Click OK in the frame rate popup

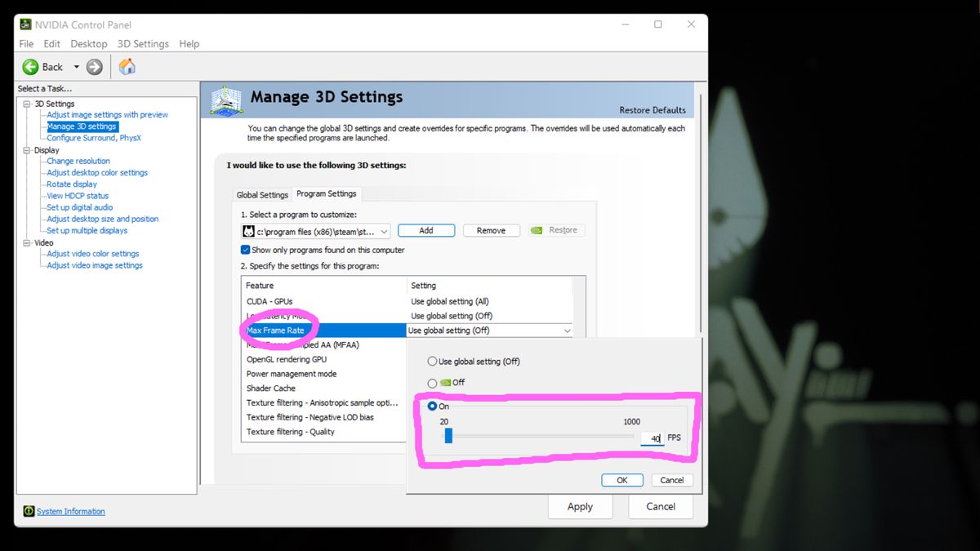pos(622,480)
